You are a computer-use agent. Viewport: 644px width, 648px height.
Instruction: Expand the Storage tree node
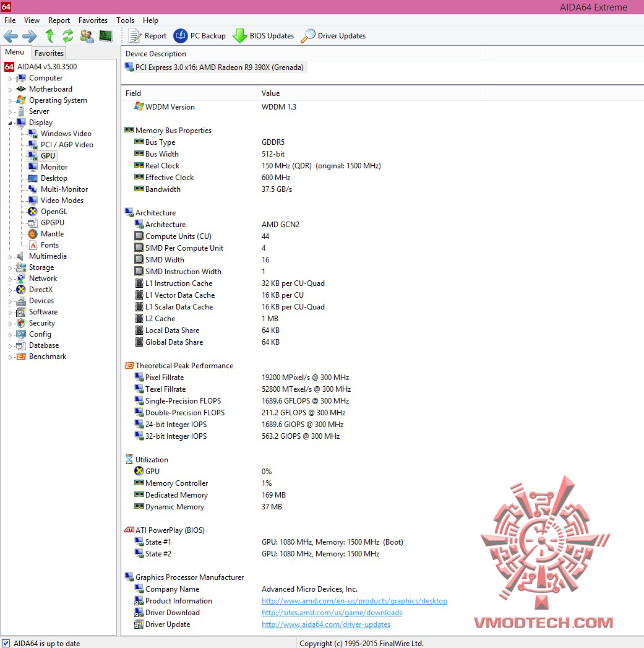point(10,268)
